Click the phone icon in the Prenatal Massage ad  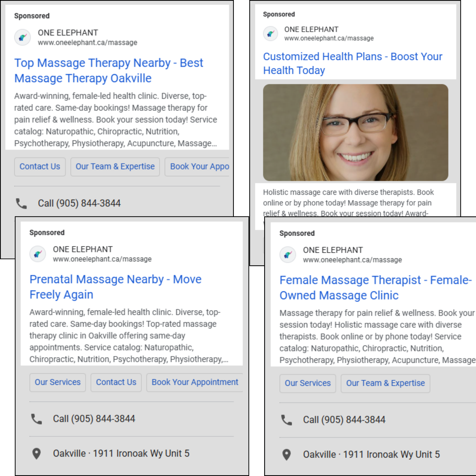(x=36, y=419)
